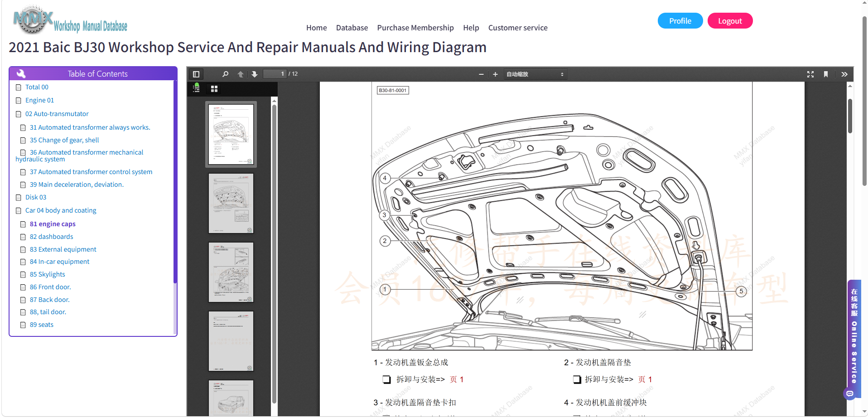
Task: Select 89 seats entry
Action: pos(42,325)
